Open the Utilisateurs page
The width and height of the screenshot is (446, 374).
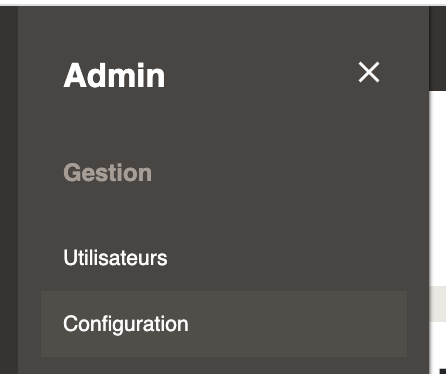[115, 258]
